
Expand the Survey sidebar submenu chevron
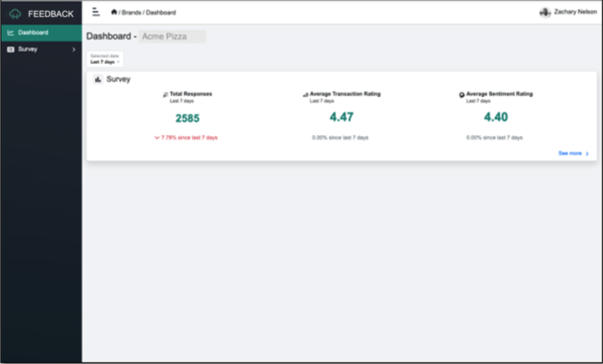(x=74, y=49)
